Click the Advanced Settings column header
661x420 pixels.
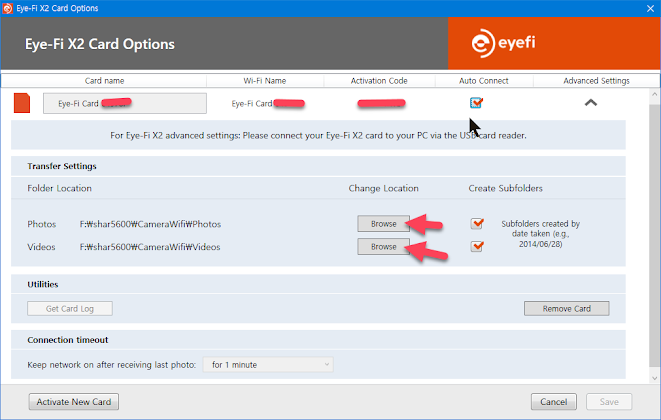coord(596,81)
